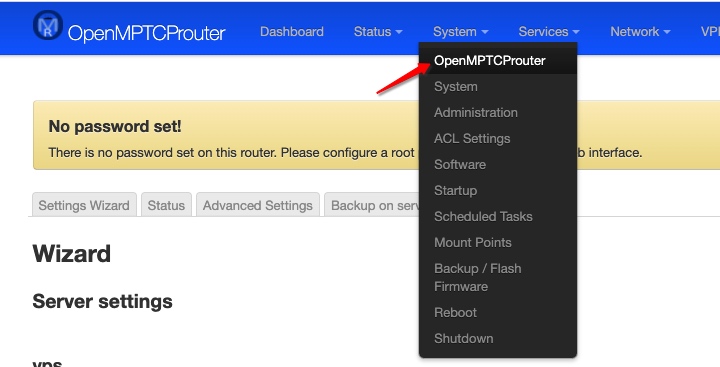Open the Administration menu entry
Viewport: 720px width, 367px height.
(498, 113)
